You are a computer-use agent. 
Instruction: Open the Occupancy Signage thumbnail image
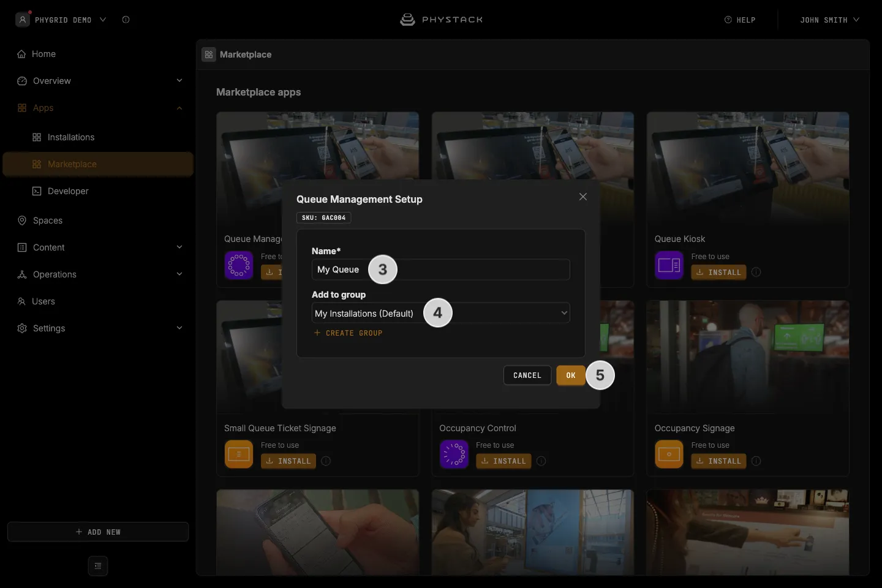[x=748, y=357]
